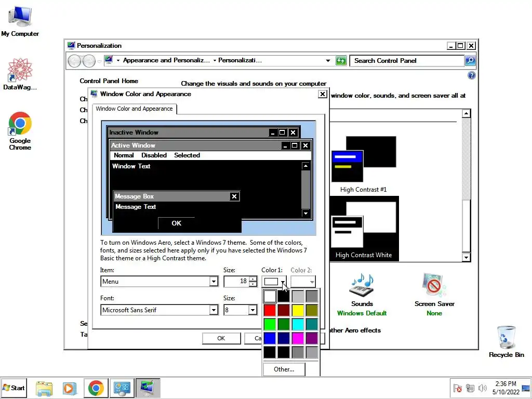Image resolution: width=532 pixels, height=399 pixels.
Task: Click the show desktop icon beside clock
Action: (526, 388)
